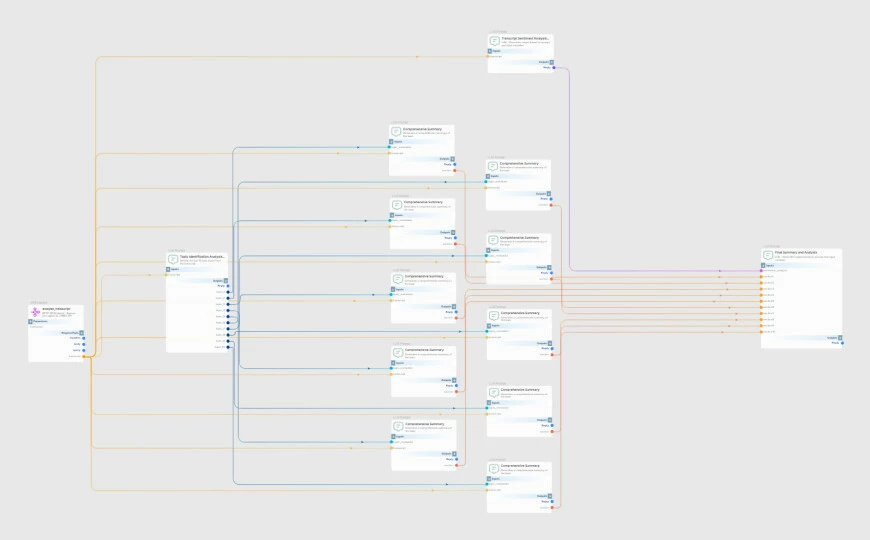
Task: Collapse Inputs section of Final Summary and Analysis node
Action: coord(763,265)
